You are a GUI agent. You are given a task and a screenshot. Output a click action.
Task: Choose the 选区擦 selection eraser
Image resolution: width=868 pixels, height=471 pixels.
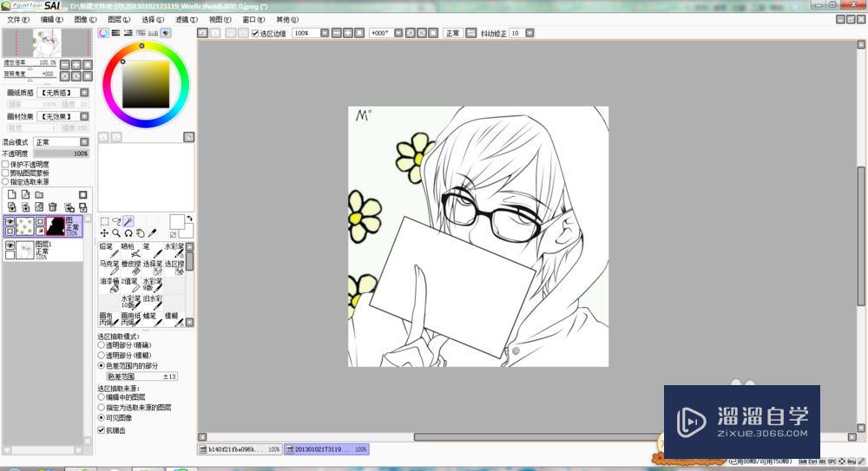pyautogui.click(x=174, y=267)
